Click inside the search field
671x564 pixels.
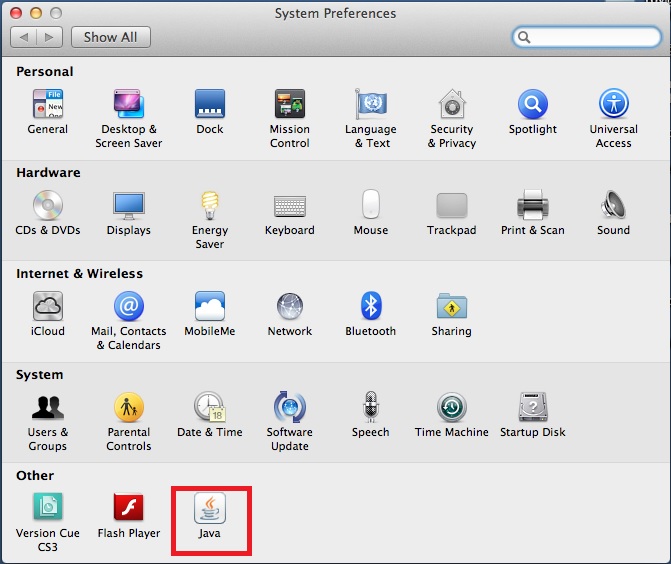(587, 37)
